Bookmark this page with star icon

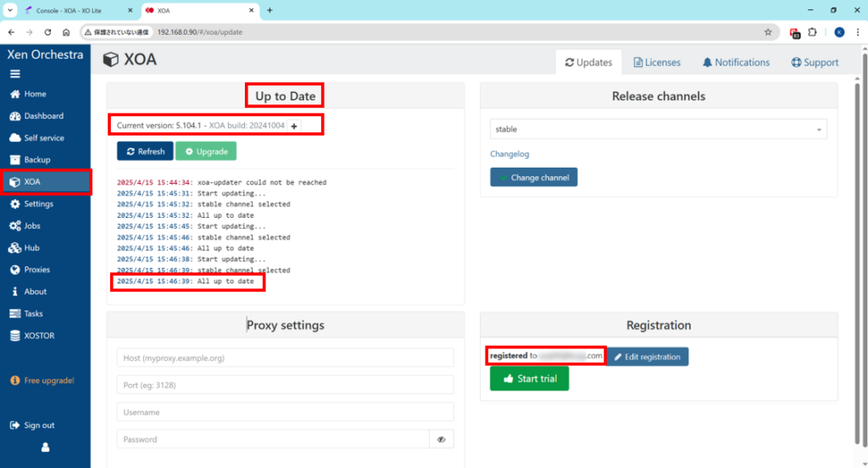click(x=768, y=32)
